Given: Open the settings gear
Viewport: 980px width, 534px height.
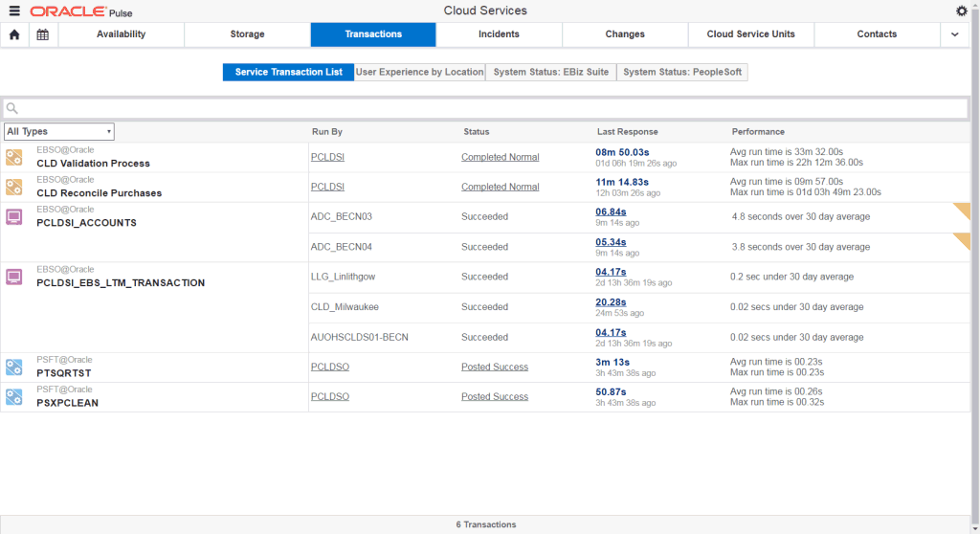Looking at the screenshot, I should (961, 11).
